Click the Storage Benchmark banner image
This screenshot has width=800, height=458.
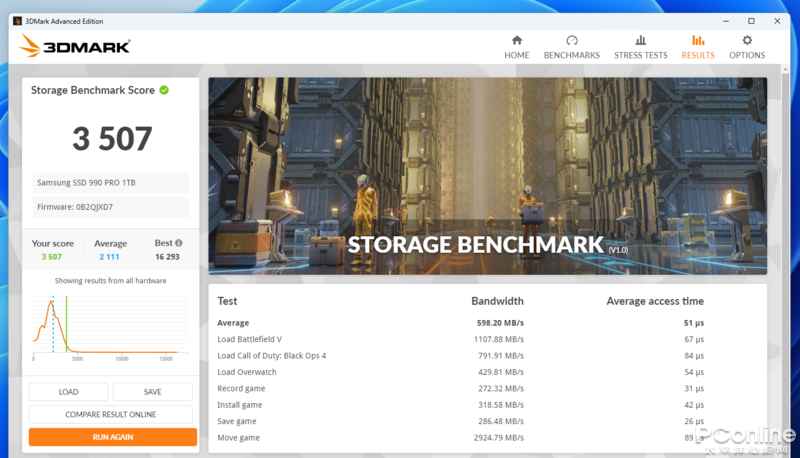pyautogui.click(x=487, y=176)
